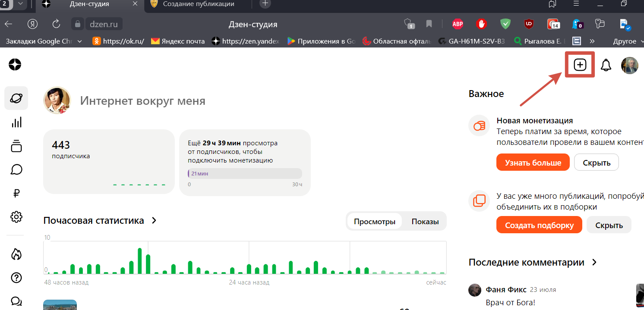Open the publications stack sidebar icon
Image resolution: width=644 pixels, height=310 pixels.
pyautogui.click(x=16, y=146)
